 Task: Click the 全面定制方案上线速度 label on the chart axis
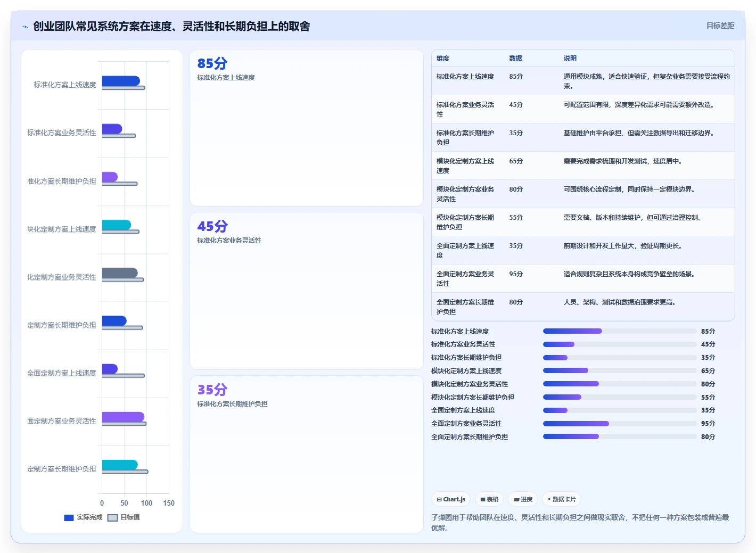click(x=62, y=373)
